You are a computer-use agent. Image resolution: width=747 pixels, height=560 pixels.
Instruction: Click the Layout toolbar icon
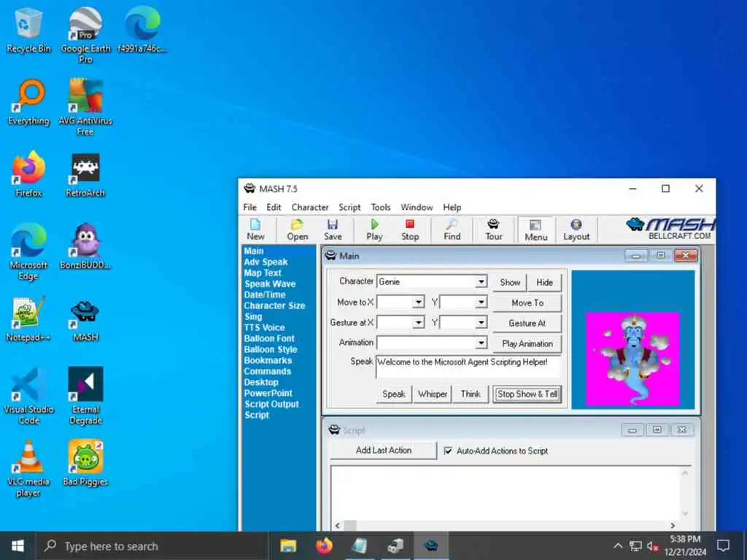click(x=576, y=230)
